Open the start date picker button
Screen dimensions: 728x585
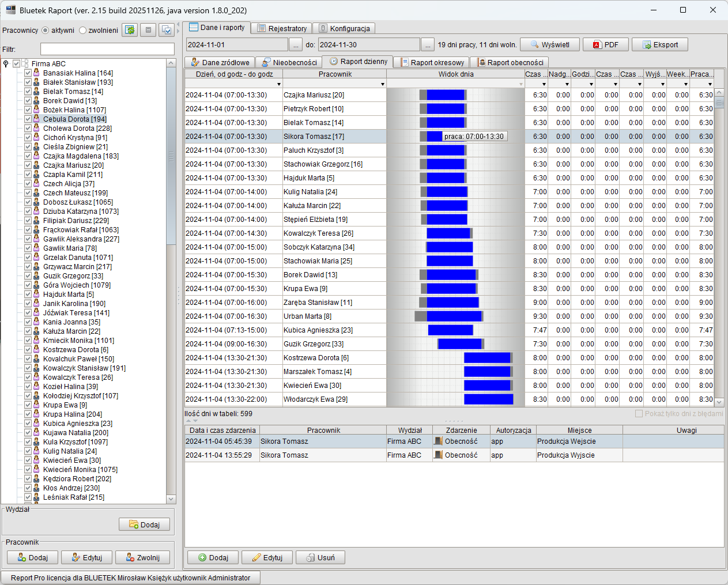[295, 45]
